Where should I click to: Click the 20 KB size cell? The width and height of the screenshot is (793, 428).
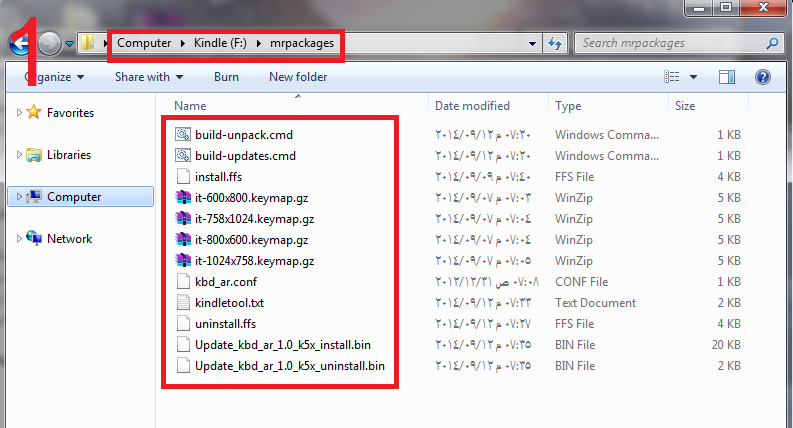tap(726, 345)
